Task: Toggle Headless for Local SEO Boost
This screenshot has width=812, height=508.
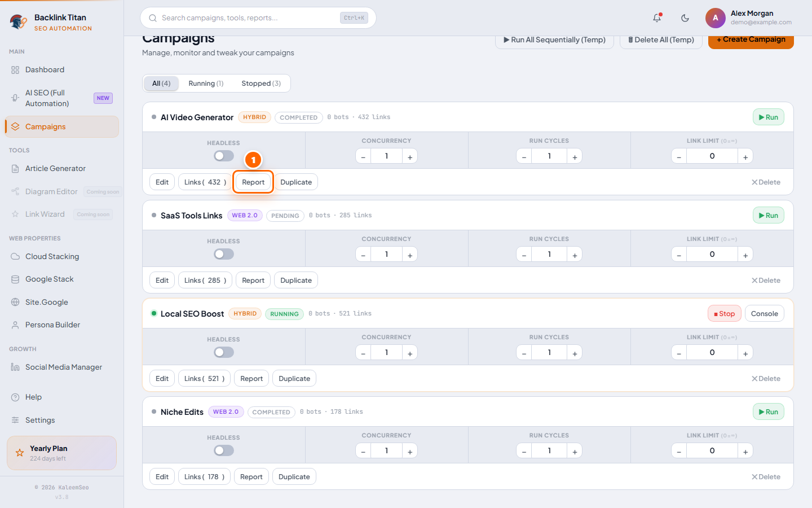Action: point(224,352)
